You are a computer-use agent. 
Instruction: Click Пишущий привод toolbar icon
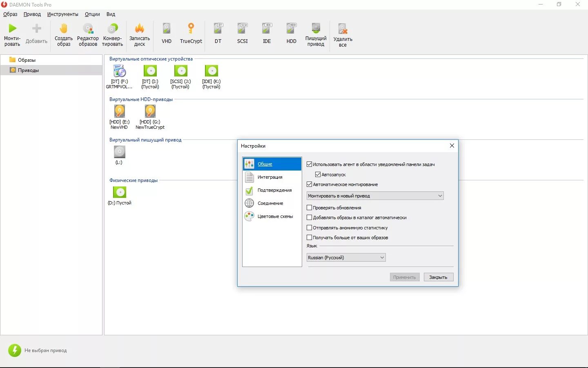pyautogui.click(x=316, y=28)
